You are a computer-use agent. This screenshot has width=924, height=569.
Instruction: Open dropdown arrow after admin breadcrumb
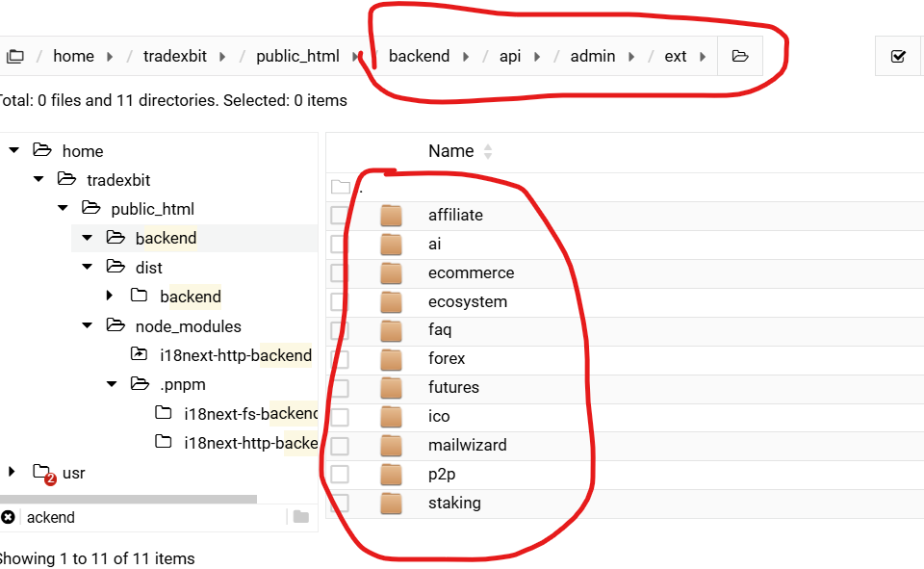[631, 57]
